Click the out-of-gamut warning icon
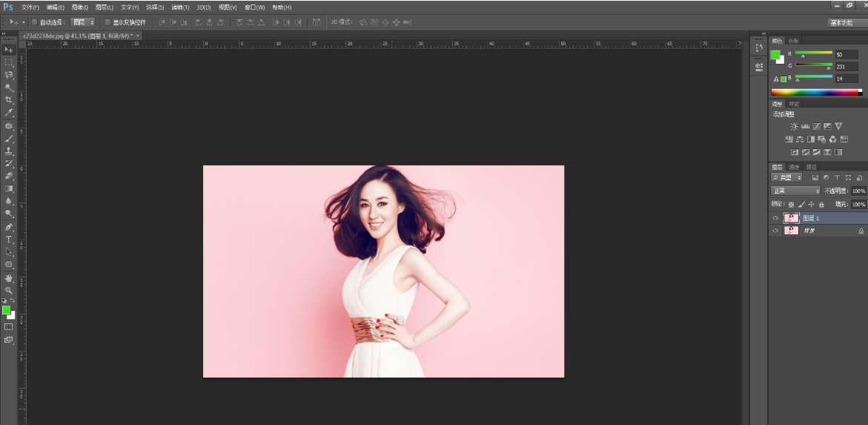Image resolution: width=868 pixels, height=425 pixels. (776, 79)
